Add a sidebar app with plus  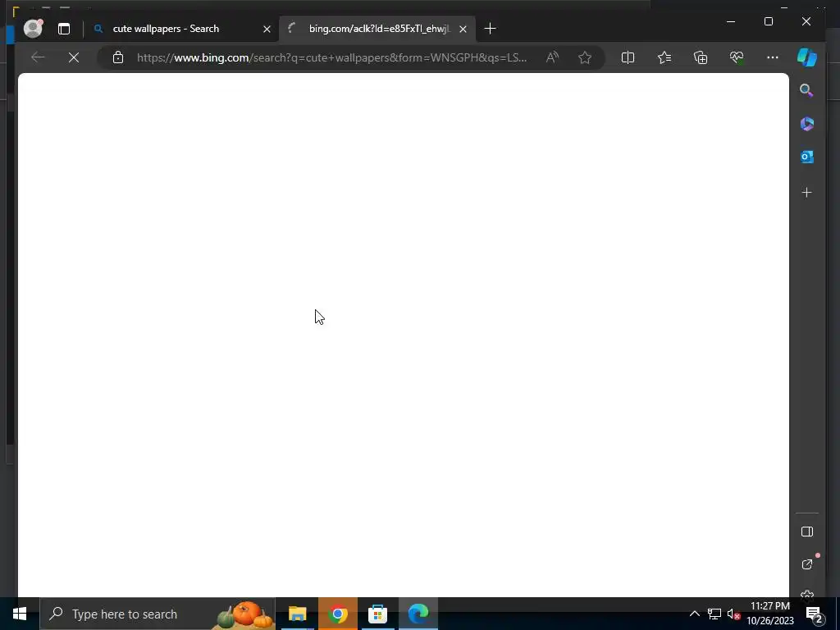pos(807,192)
